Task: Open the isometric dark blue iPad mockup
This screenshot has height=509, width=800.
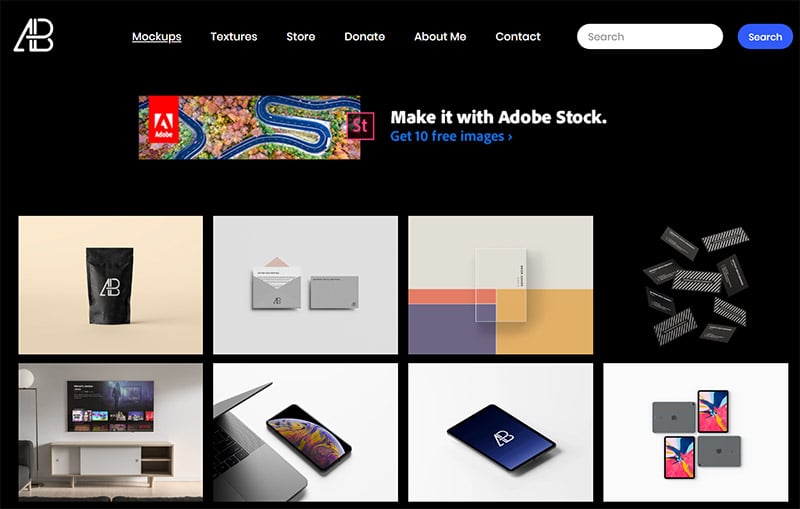Action: tap(501, 432)
